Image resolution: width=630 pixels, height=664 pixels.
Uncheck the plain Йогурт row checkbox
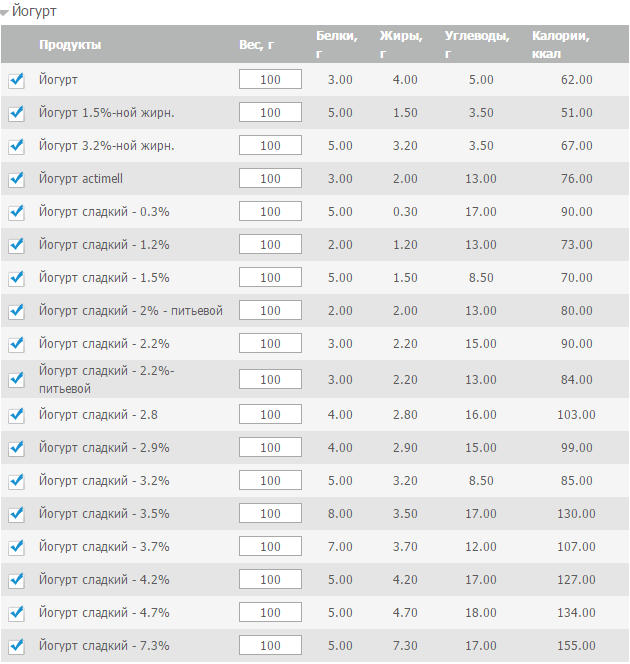(16, 80)
